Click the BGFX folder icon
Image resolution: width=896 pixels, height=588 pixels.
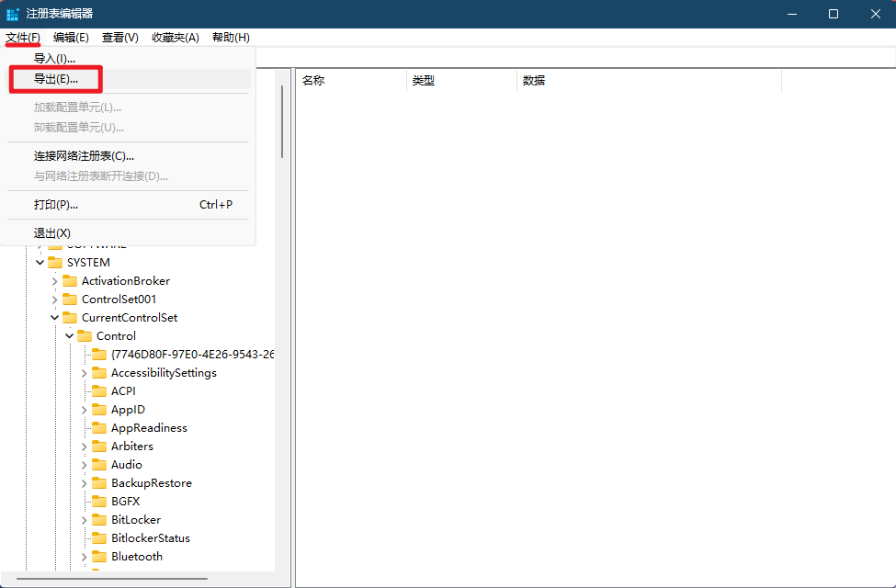click(99, 502)
